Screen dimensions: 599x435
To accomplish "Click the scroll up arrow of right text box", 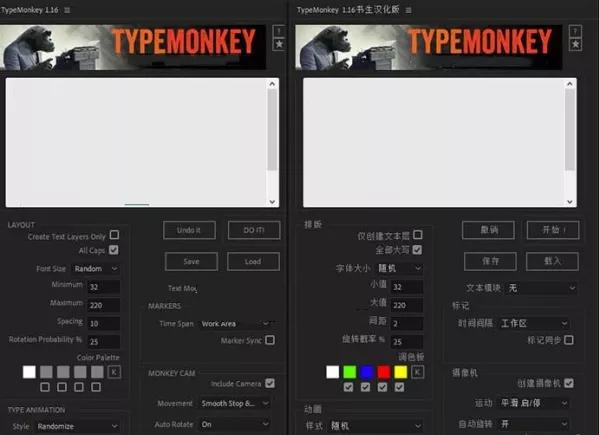I will 570,84.
